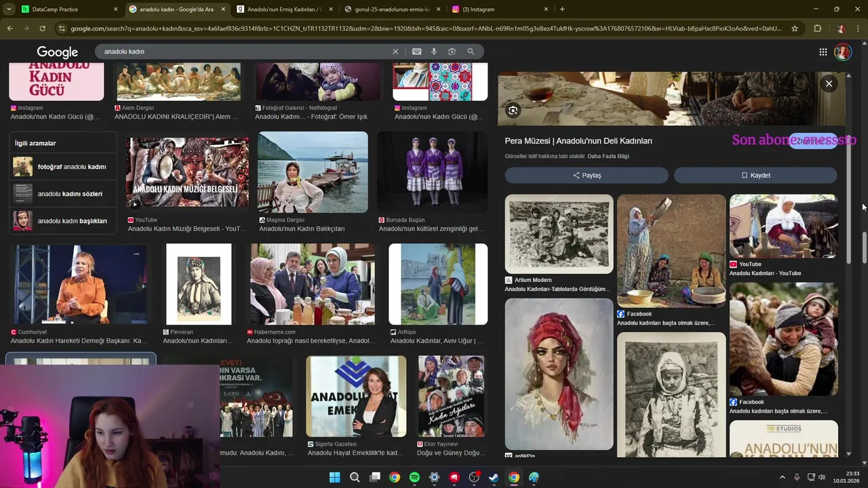Open Facebook woman carrying child image
Viewport: 868px width, 488px height.
783,339
